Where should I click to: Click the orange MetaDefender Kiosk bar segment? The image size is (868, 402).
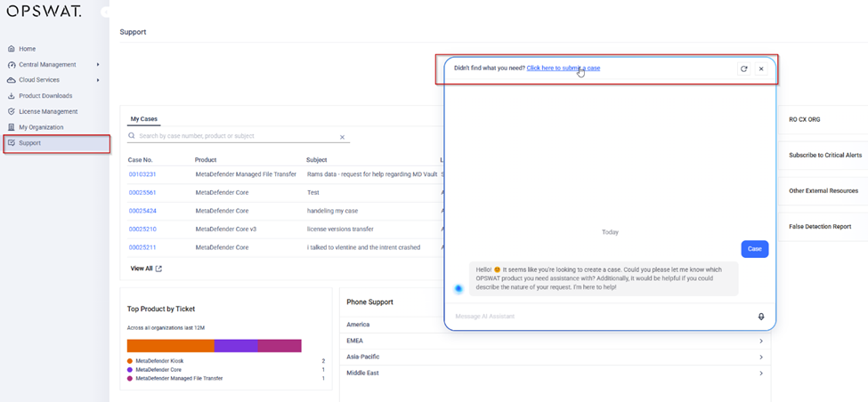pyautogui.click(x=171, y=346)
